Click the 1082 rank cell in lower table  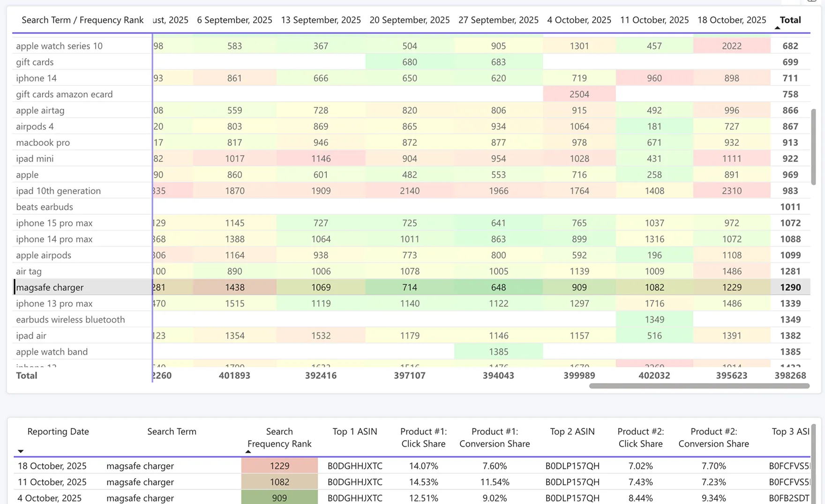tap(279, 482)
